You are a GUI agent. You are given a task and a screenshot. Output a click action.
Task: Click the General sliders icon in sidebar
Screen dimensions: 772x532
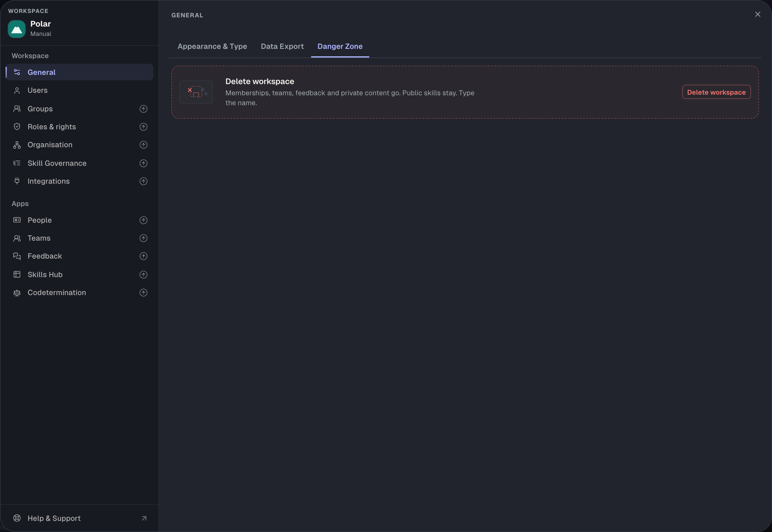click(x=17, y=72)
